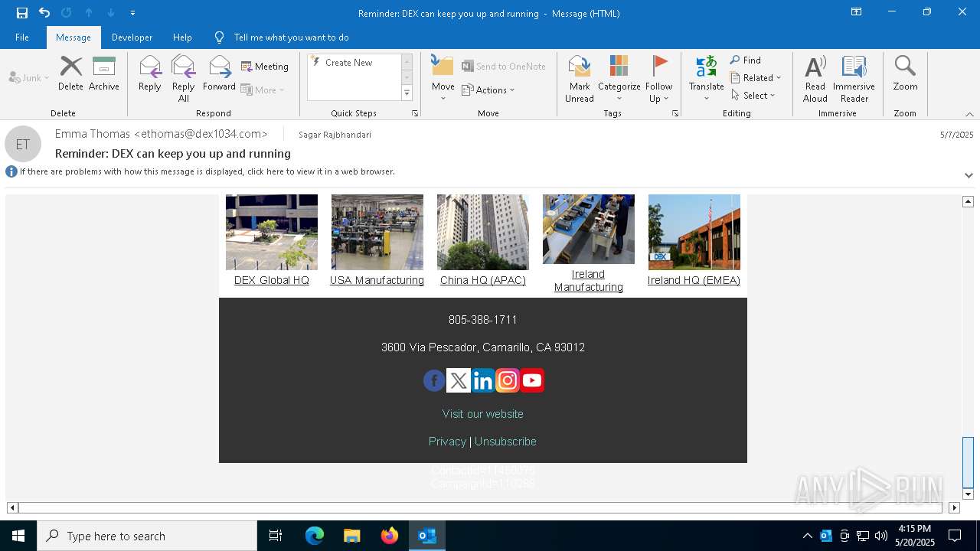Image resolution: width=980 pixels, height=551 pixels.
Task: Open the notification center icon
Action: click(955, 536)
